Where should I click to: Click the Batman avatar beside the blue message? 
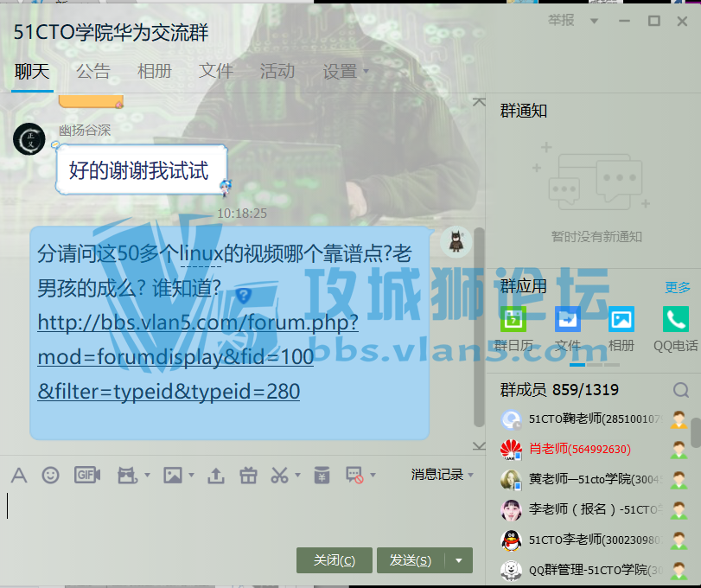click(x=456, y=242)
